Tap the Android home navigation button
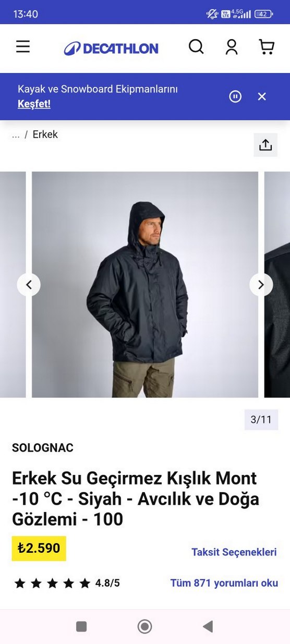The height and width of the screenshot is (644, 290). 144,626
